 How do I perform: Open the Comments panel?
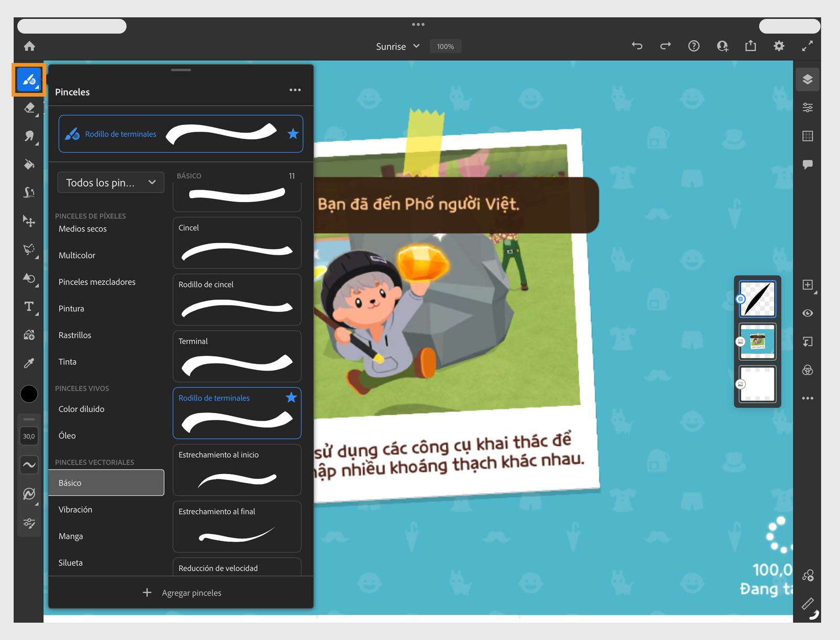tap(807, 164)
